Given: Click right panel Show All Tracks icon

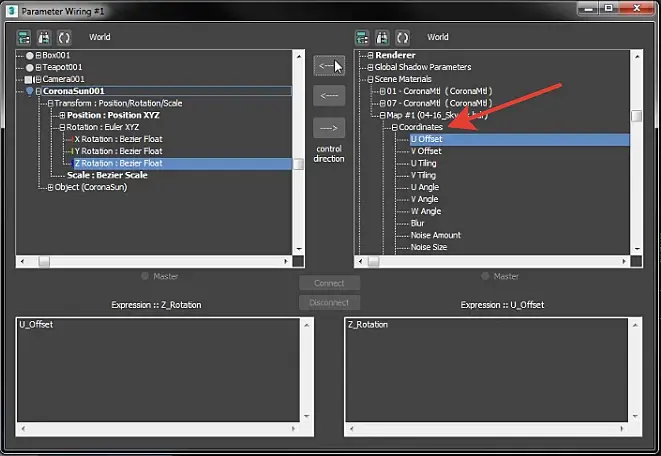Looking at the screenshot, I should point(362,38).
